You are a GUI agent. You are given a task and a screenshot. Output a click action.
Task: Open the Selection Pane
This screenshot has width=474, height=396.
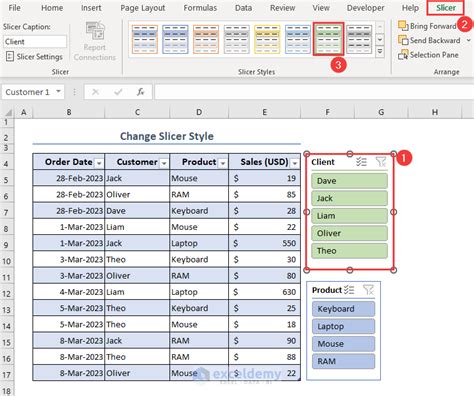[x=428, y=55]
